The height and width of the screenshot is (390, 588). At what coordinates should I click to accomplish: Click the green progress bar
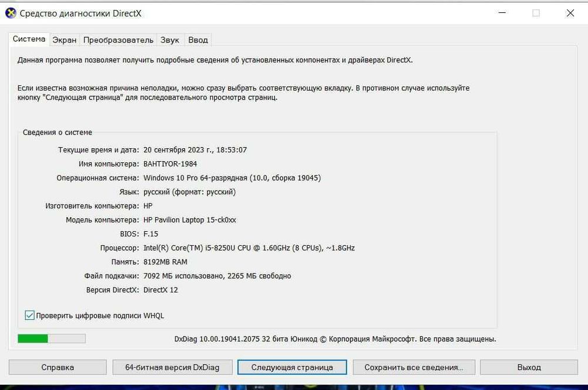coord(52,339)
